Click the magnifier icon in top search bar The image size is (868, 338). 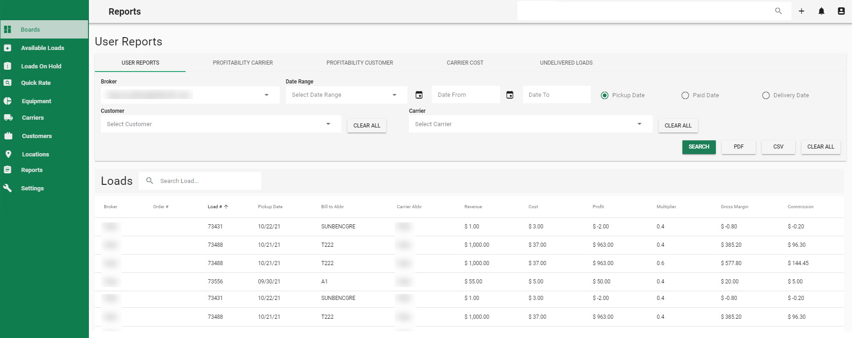778,11
